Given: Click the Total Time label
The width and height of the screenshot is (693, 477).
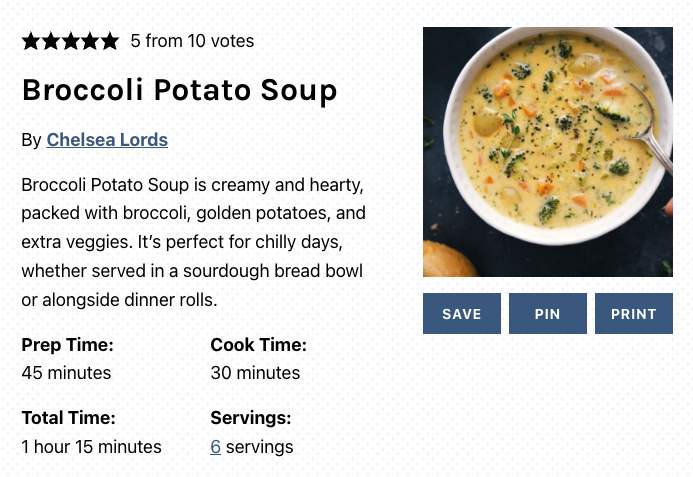Looking at the screenshot, I should coord(68,418).
